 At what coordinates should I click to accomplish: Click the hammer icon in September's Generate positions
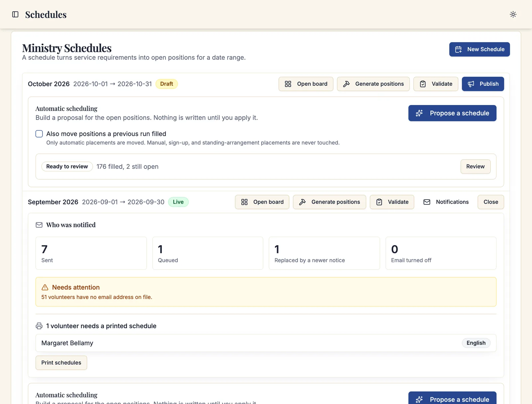pos(302,202)
